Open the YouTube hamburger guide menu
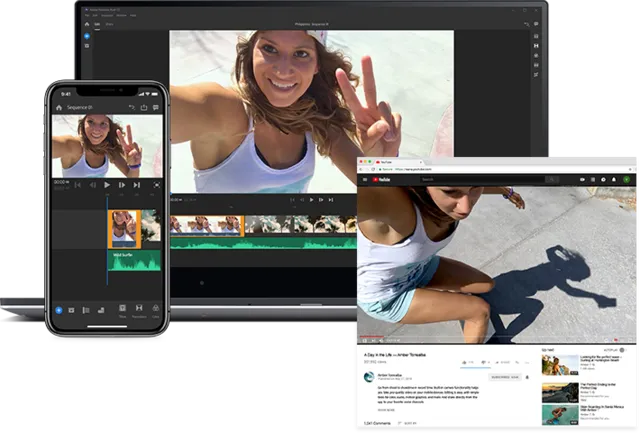The height and width of the screenshot is (433, 640). point(364,179)
